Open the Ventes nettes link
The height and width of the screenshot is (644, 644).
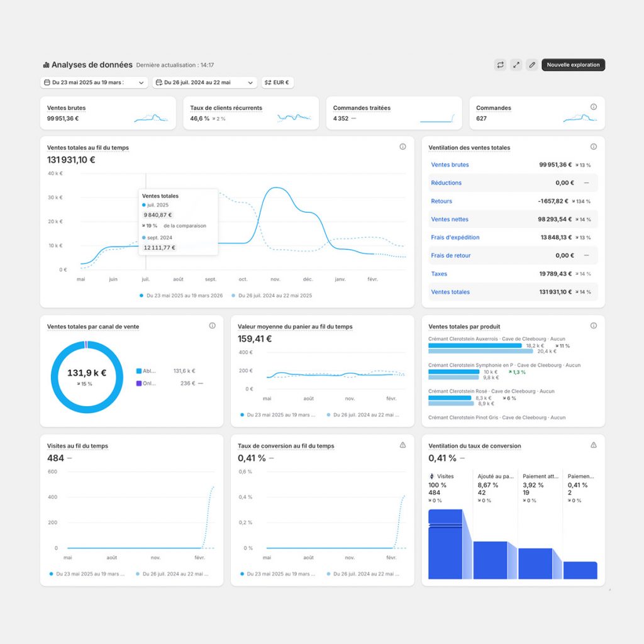click(x=450, y=219)
